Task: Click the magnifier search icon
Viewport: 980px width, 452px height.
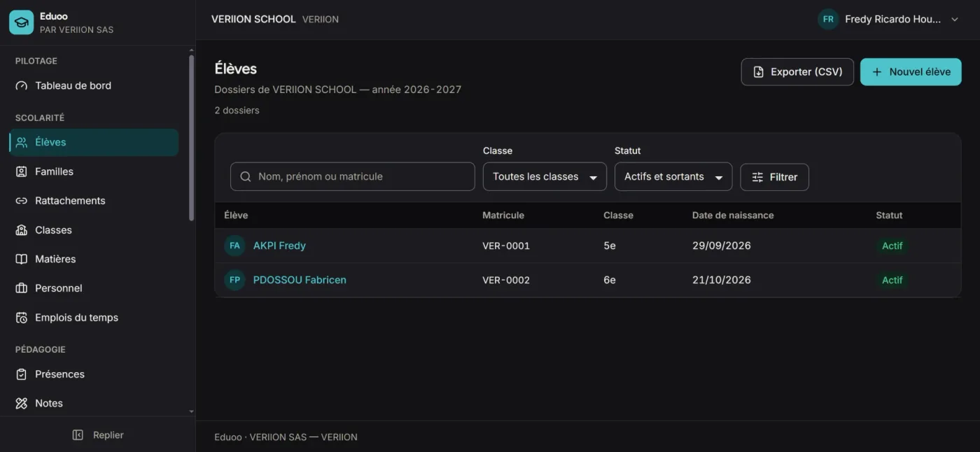Action: [x=246, y=177]
